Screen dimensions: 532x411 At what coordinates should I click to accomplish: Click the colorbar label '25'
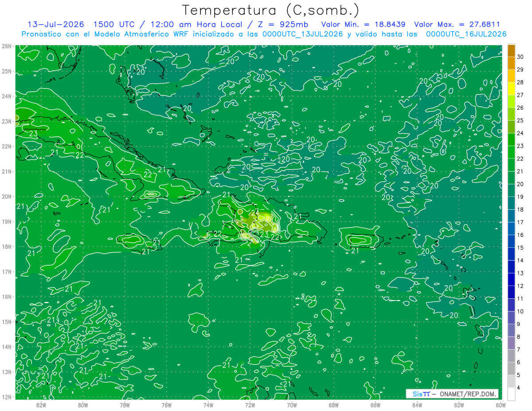(x=520, y=121)
